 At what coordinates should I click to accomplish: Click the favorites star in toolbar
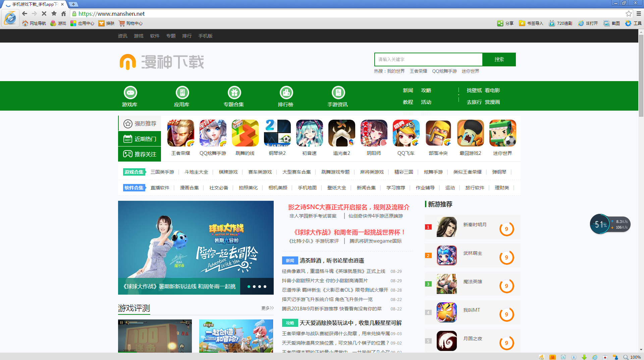[x=54, y=14]
